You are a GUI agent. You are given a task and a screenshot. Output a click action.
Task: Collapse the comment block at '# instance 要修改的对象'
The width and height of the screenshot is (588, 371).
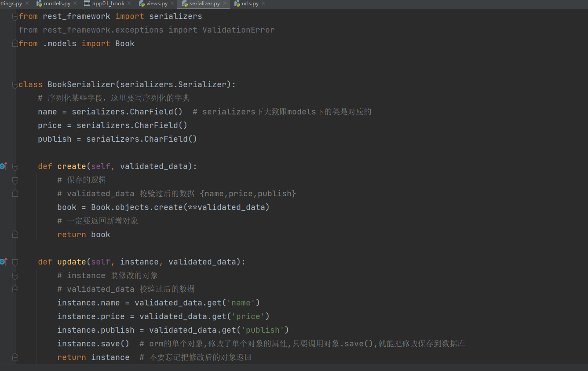tap(15, 275)
